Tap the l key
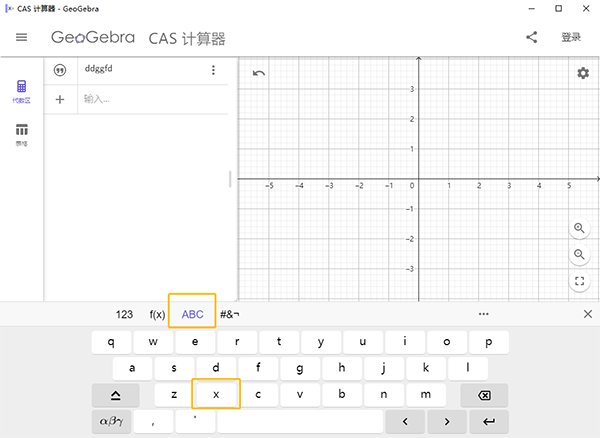 click(468, 368)
